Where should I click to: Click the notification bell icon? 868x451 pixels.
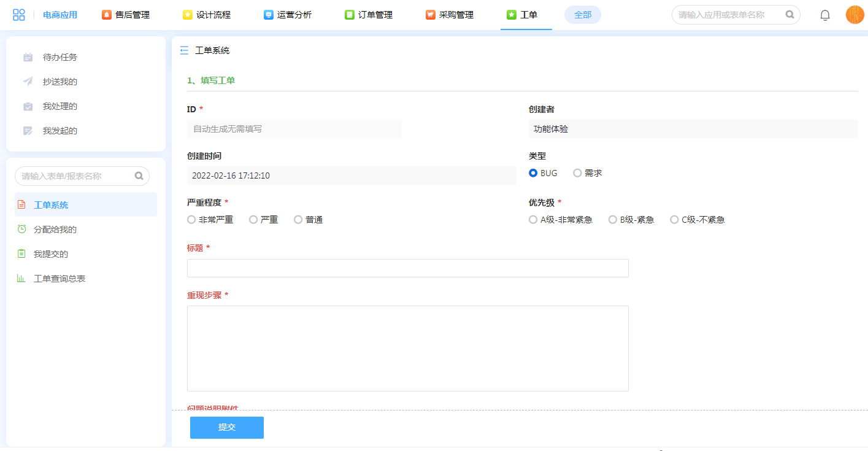coord(825,15)
